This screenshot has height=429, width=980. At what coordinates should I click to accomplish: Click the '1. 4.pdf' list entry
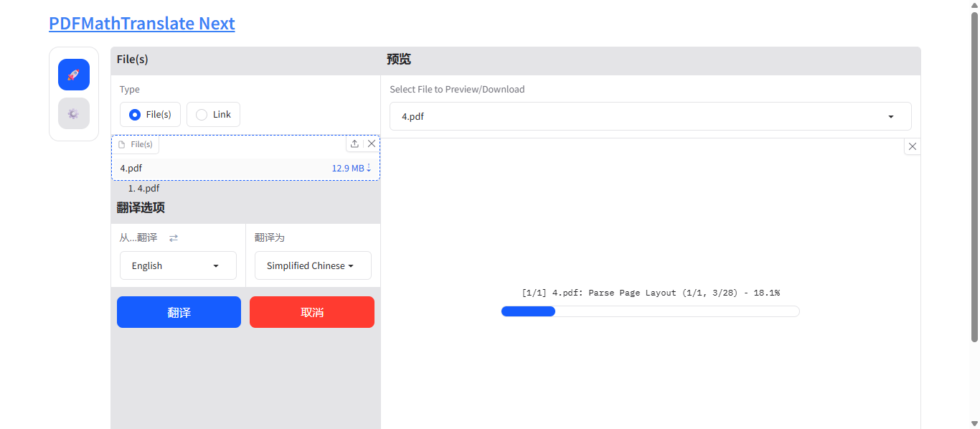pos(143,188)
